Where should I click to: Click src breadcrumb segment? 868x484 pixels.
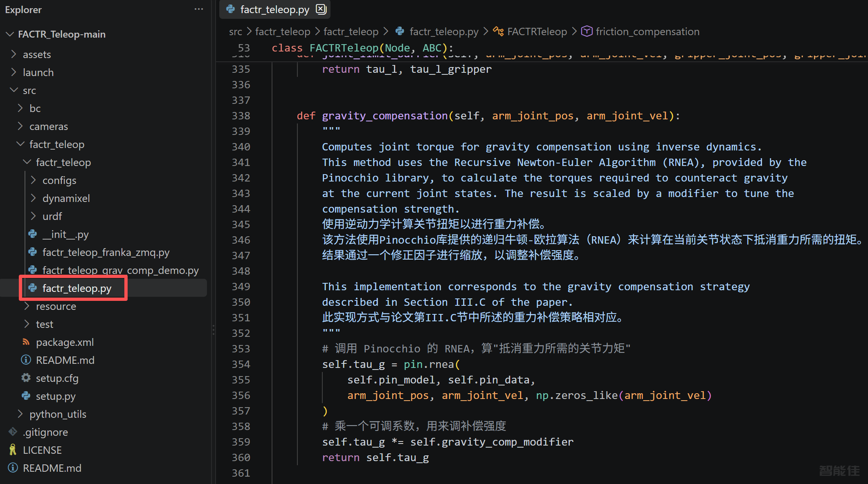236,31
